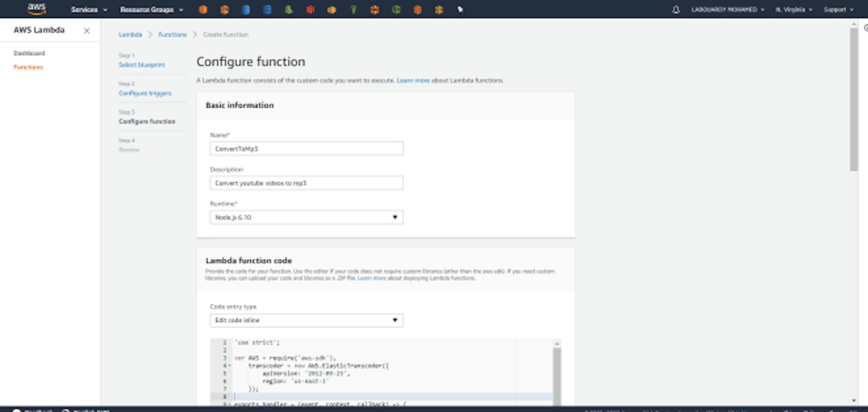This screenshot has height=412, width=868.
Task: Click the page vertical scrollbar thumb
Action: point(854,99)
